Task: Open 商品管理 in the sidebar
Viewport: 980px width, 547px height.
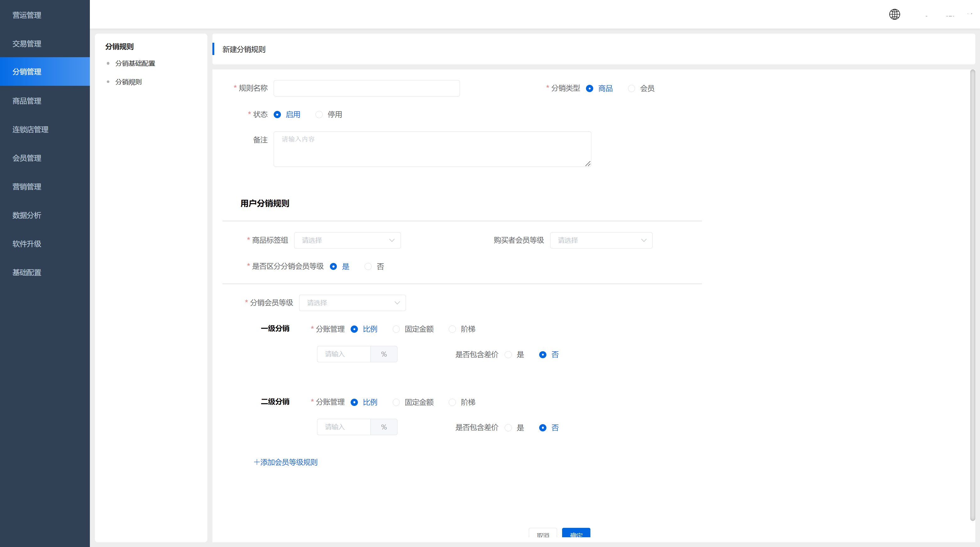Action: point(45,101)
